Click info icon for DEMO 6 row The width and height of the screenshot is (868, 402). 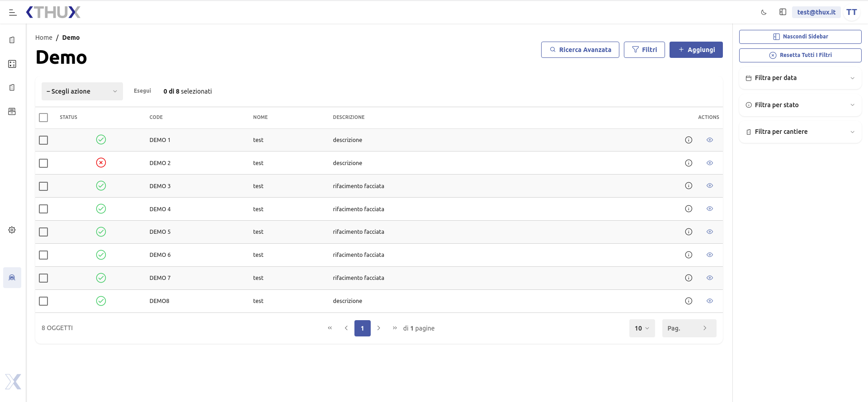click(x=689, y=255)
